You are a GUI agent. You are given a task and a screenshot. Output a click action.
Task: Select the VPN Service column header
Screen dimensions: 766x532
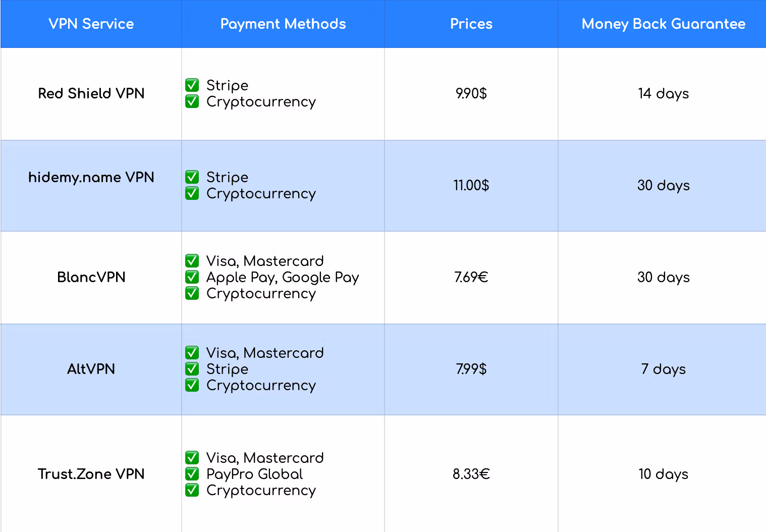[x=91, y=24]
